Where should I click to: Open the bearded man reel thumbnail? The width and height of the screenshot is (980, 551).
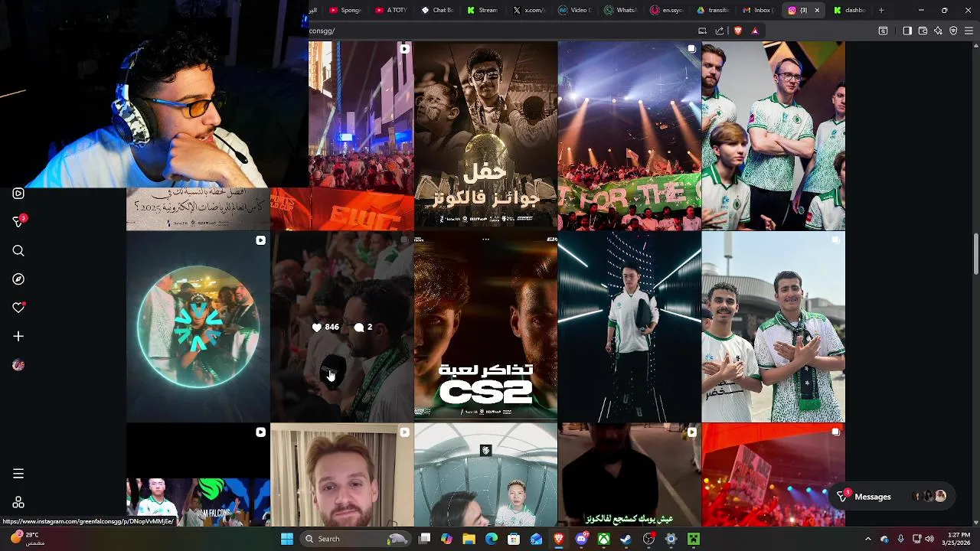341,475
